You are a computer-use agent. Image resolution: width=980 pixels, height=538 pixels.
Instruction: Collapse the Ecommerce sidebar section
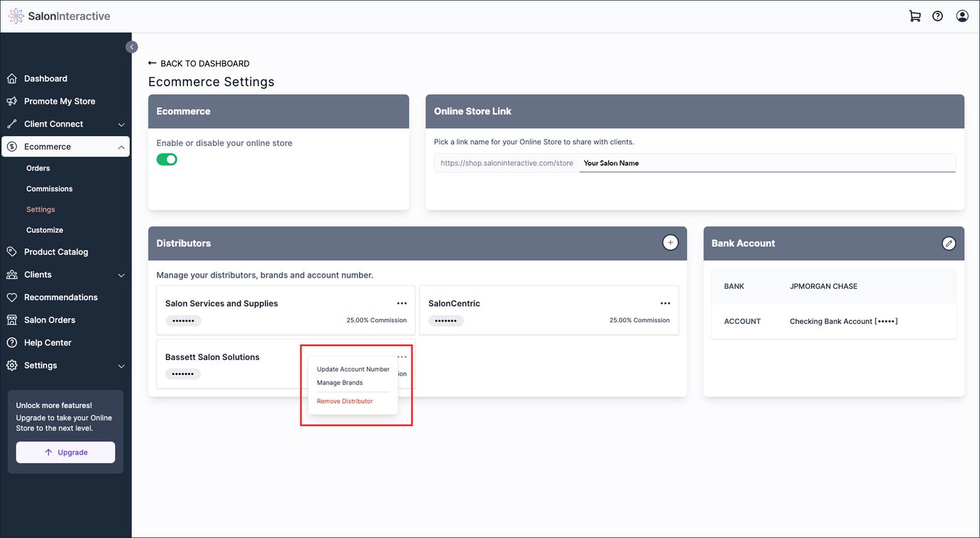121,147
